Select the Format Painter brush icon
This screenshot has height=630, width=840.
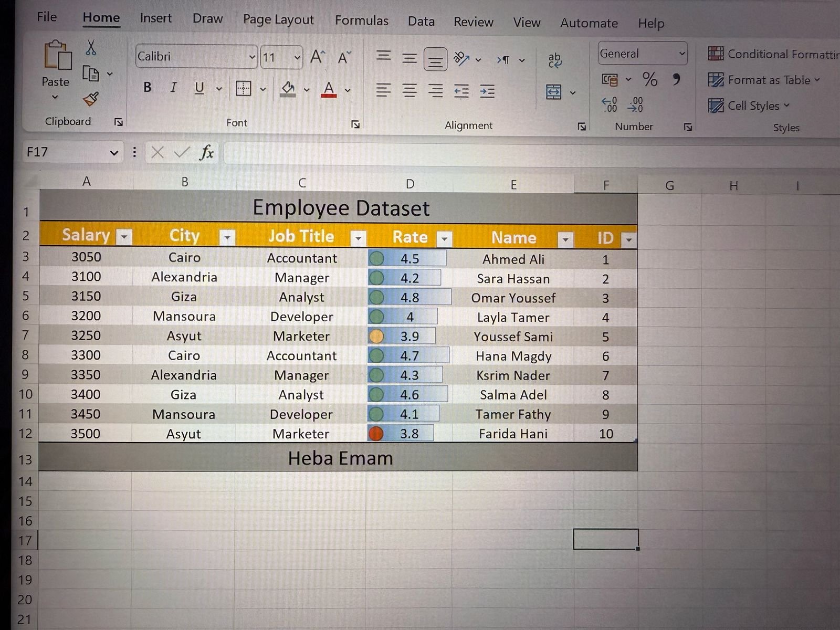pos(91,99)
